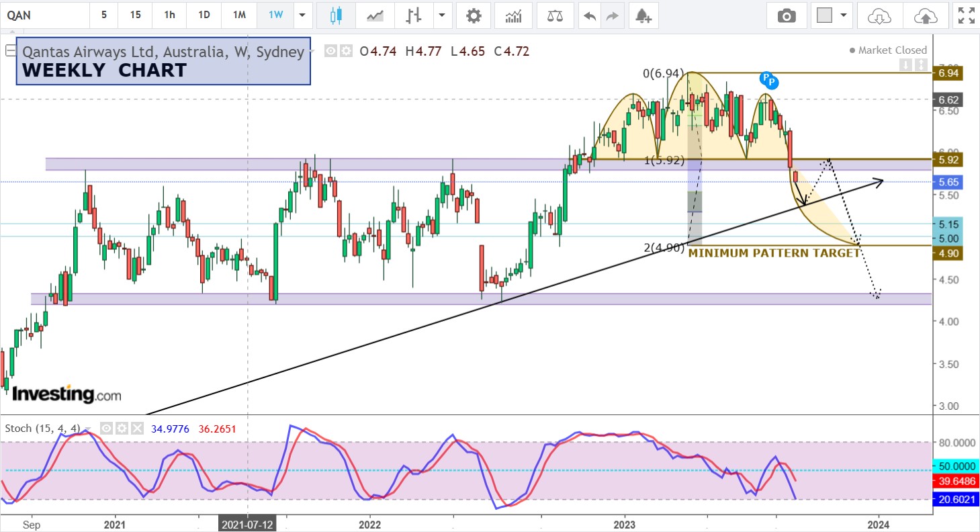Expand Qantas title legend arrow
This screenshot has height=532, width=980.
pos(312,50)
